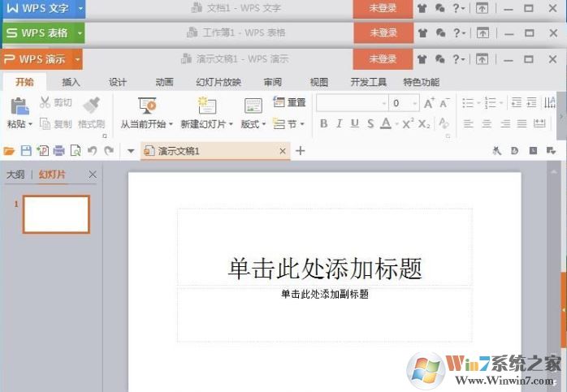This screenshot has height=392, width=567.
Task: Switch to the 插入 ribbon tab
Action: (x=71, y=82)
